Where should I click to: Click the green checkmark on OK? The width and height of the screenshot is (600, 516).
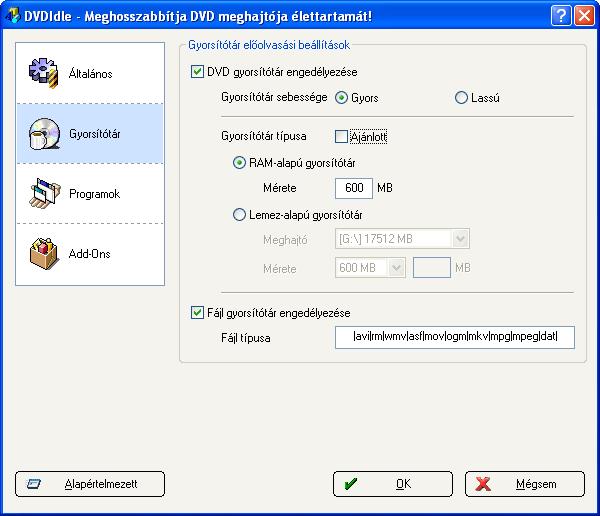point(351,484)
